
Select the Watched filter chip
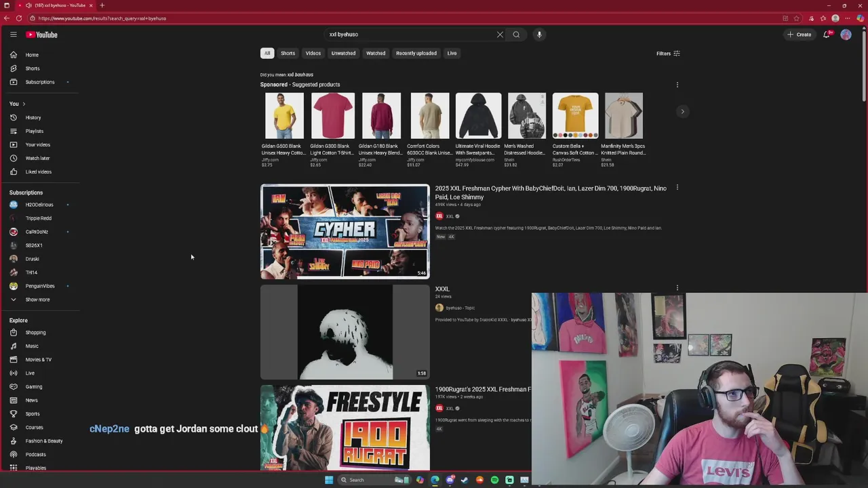click(x=376, y=53)
